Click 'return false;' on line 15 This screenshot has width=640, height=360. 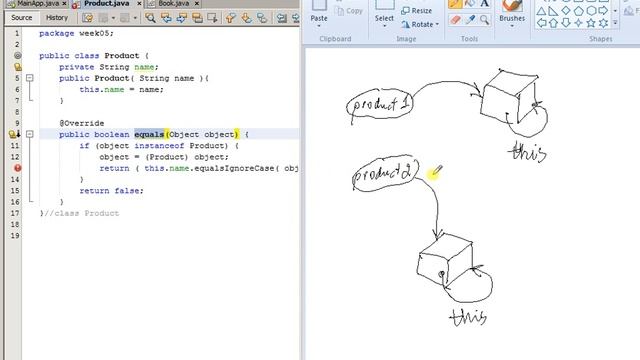(x=111, y=191)
